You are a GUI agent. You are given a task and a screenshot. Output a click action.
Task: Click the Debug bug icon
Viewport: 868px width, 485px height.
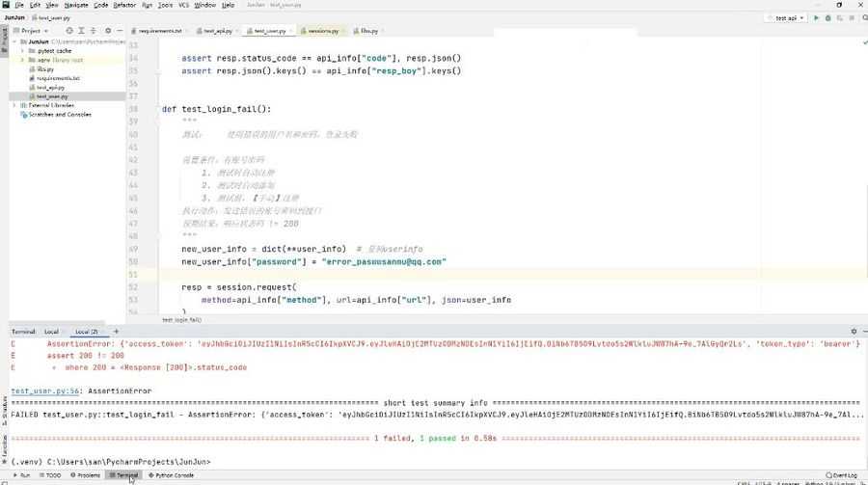[828, 18]
